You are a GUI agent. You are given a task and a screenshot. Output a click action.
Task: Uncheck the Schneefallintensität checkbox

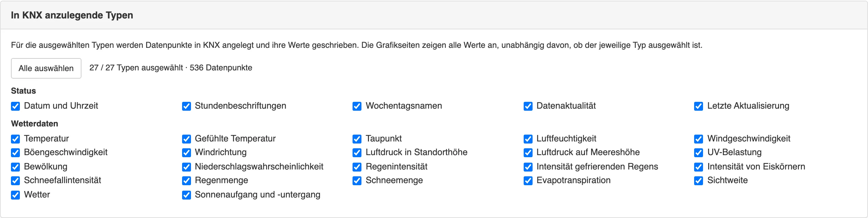coord(15,181)
